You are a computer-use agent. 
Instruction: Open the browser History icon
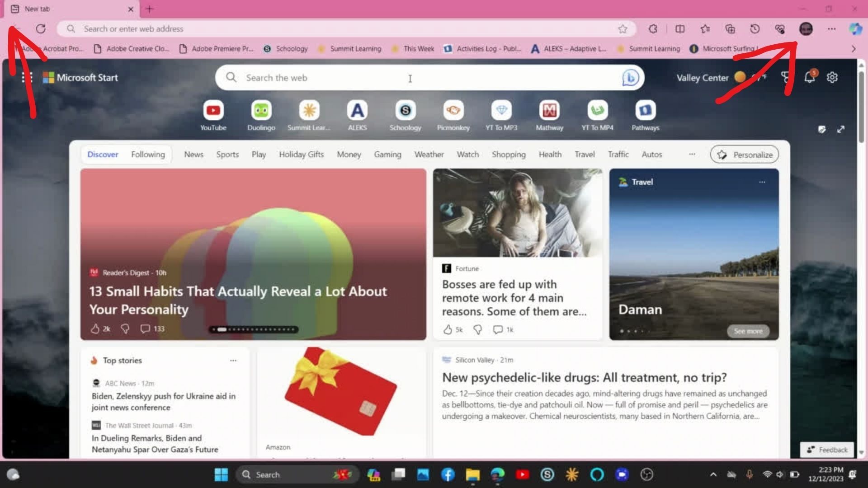(x=755, y=29)
